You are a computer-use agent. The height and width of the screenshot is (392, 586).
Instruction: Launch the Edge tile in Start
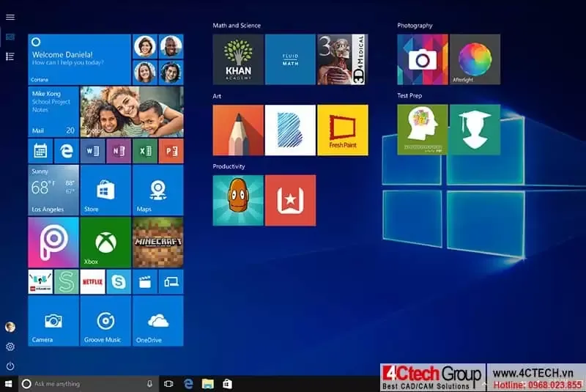[67, 151]
